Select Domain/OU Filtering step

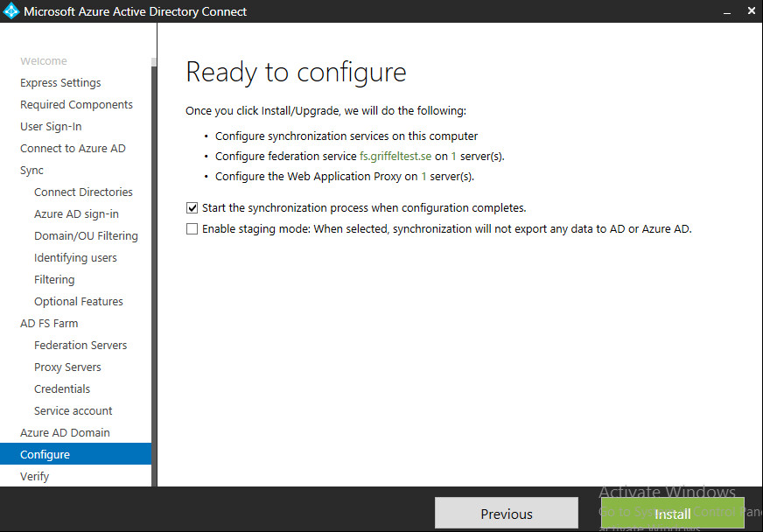click(x=86, y=236)
